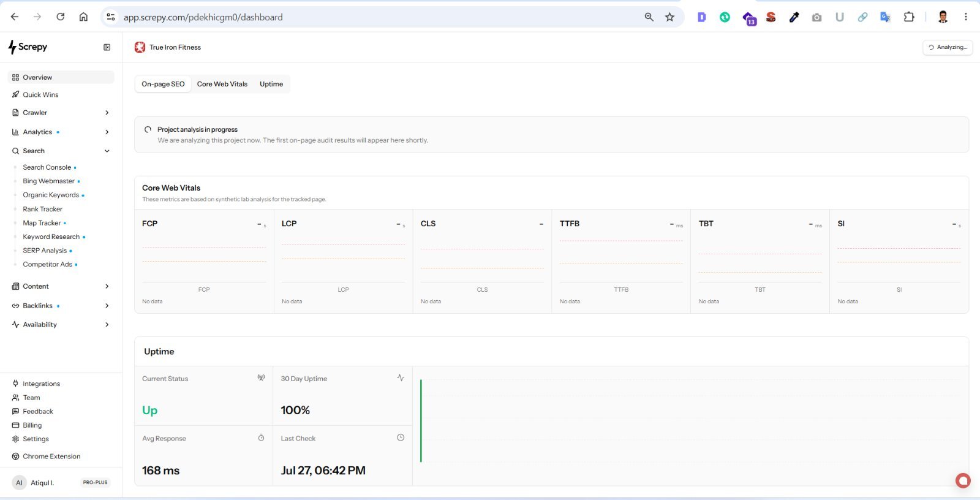Screen dimensions: 980x500
Task: Open Bing Webmaster item
Action: click(x=49, y=181)
